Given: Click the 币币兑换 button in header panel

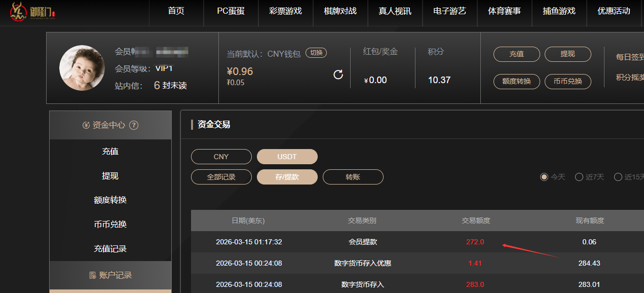Looking at the screenshot, I should [x=567, y=81].
